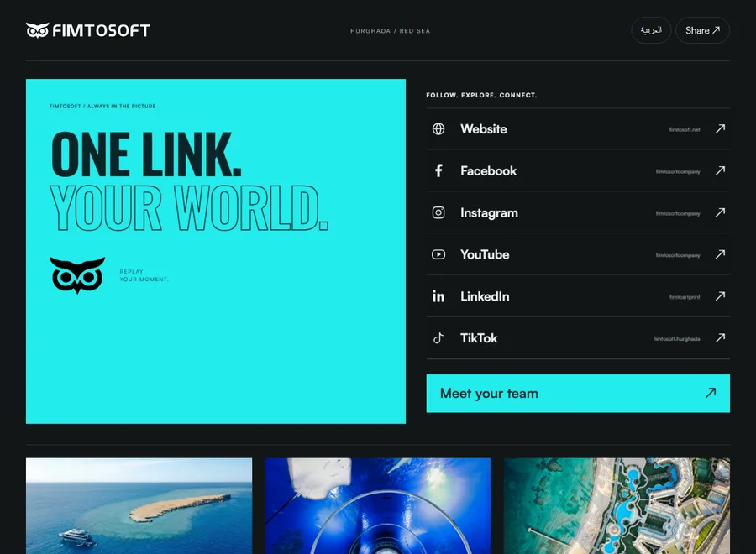Viewport: 756px width, 554px height.
Task: Click the Instagram camera icon
Action: click(438, 212)
